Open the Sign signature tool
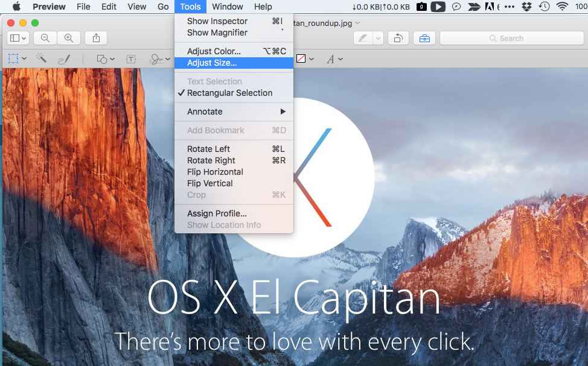This screenshot has height=366, width=588. [156, 59]
